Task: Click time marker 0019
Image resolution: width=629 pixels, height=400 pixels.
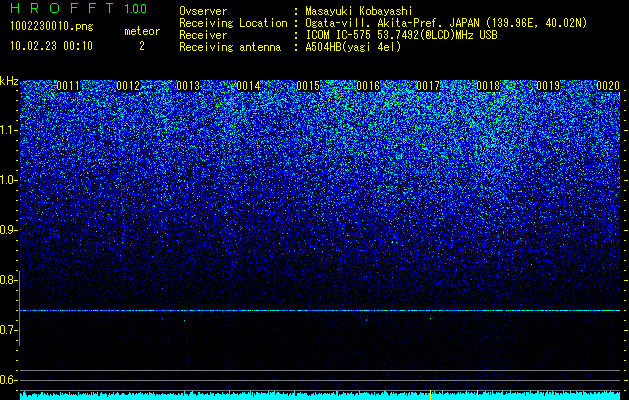Action: 548,86
